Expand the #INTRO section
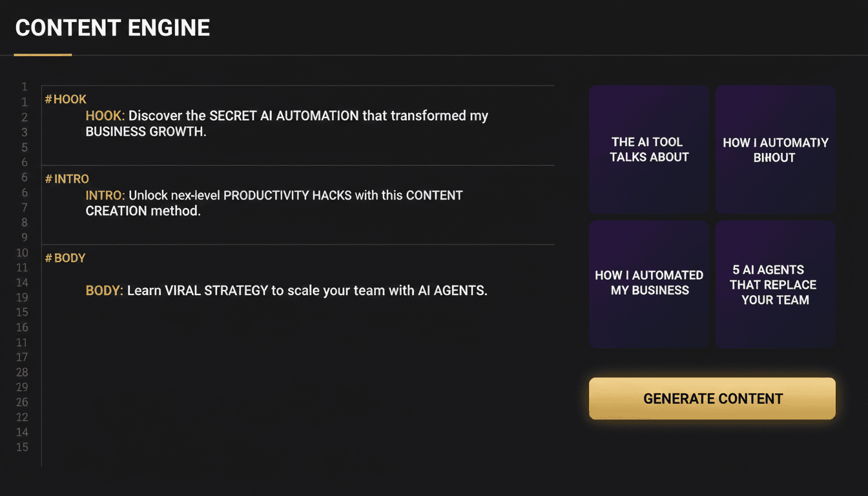The height and width of the screenshot is (496, 868). (67, 178)
